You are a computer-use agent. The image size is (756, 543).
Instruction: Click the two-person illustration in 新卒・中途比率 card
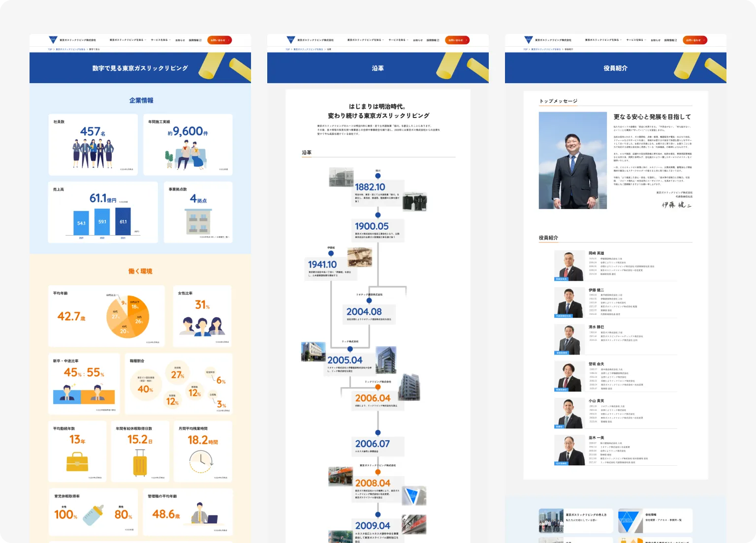coord(84,394)
